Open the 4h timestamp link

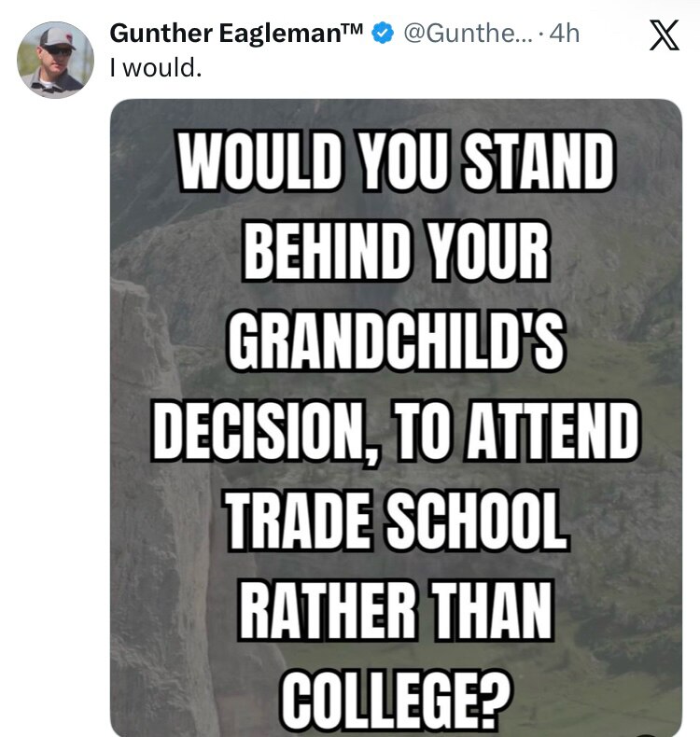565,34
